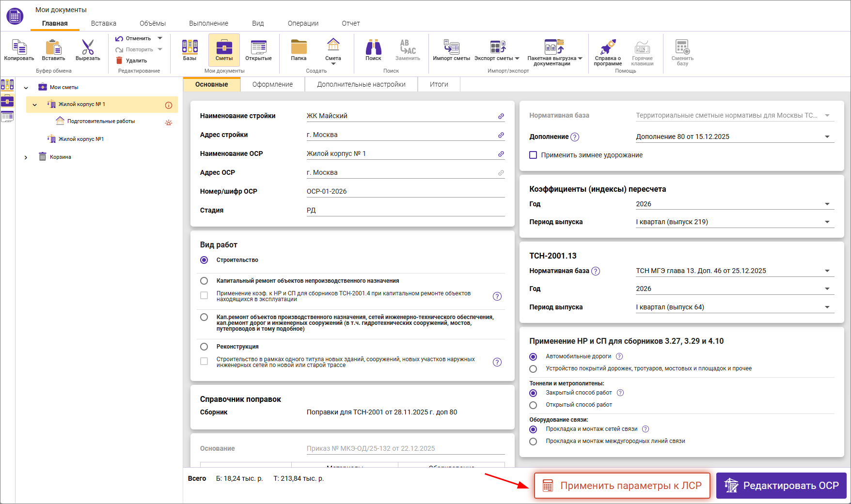Click the Номер/шифр ОСР input field
851x504 pixels.
(x=405, y=191)
